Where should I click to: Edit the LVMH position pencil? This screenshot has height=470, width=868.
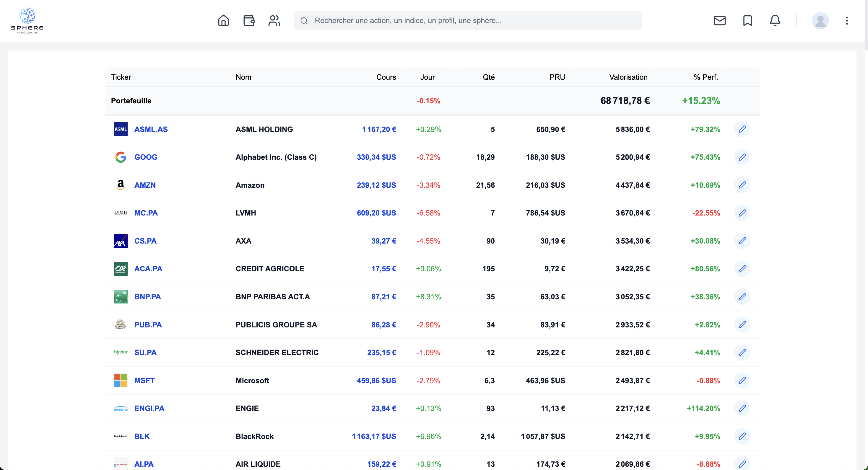pyautogui.click(x=742, y=213)
